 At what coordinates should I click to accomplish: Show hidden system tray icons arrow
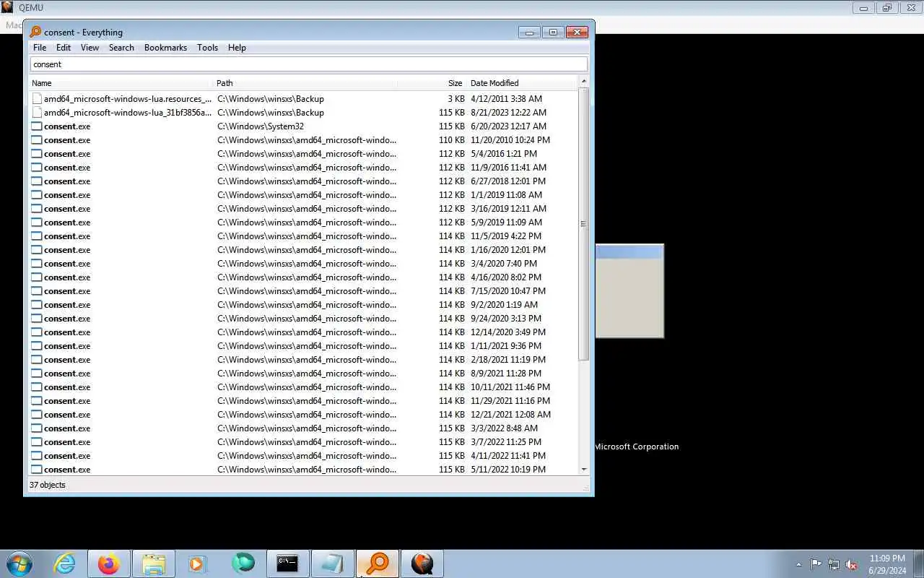pyautogui.click(x=798, y=564)
